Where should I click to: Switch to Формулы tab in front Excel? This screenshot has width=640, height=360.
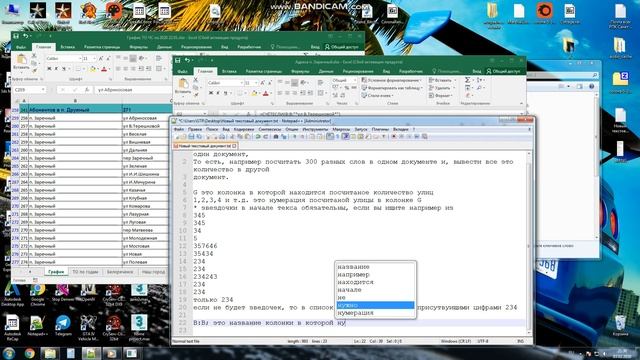tap(300, 71)
